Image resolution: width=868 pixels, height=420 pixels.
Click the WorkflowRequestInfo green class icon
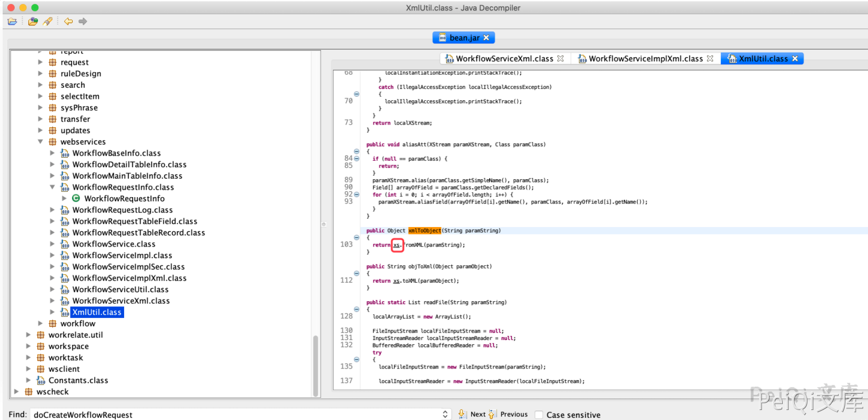point(76,199)
